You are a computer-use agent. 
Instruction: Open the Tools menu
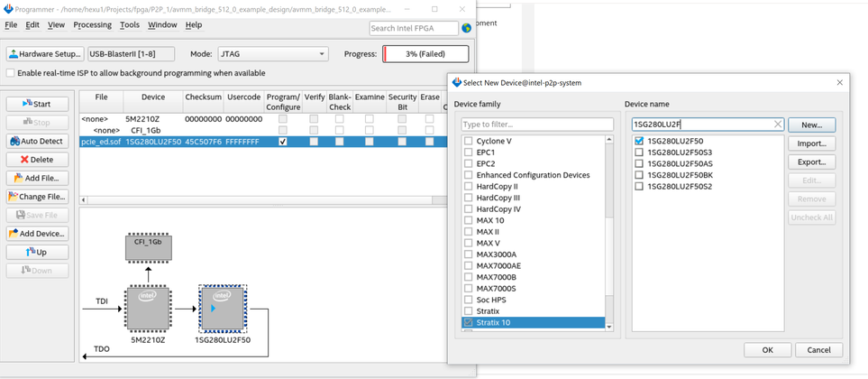point(130,25)
